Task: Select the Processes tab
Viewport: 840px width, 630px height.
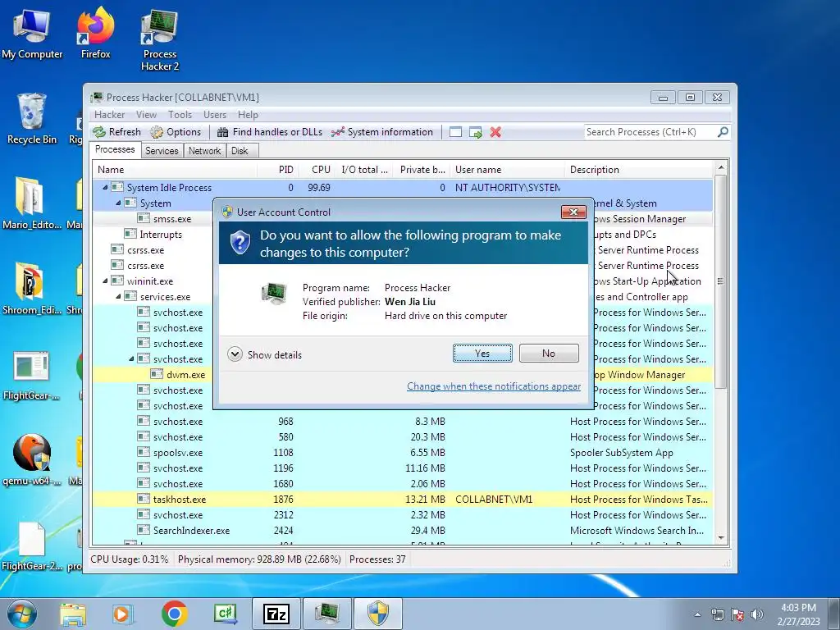Action: pyautogui.click(x=115, y=149)
